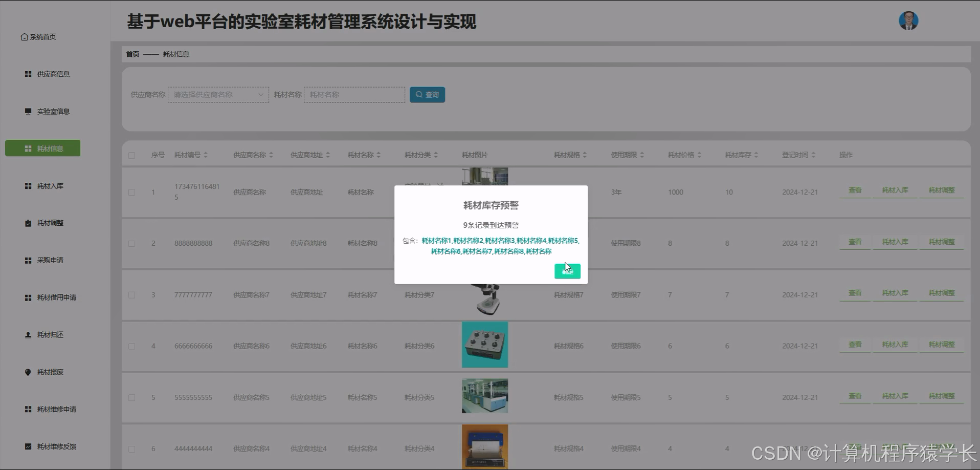This screenshot has height=470, width=980.
Task: Check the checkbox for row 4
Action: point(131,346)
